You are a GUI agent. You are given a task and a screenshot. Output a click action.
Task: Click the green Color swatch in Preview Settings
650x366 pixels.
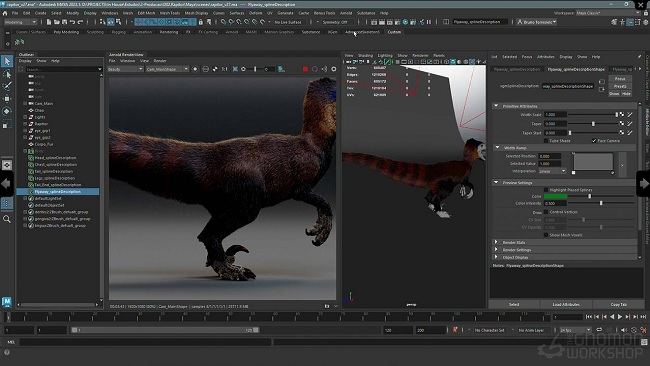pyautogui.click(x=555, y=196)
